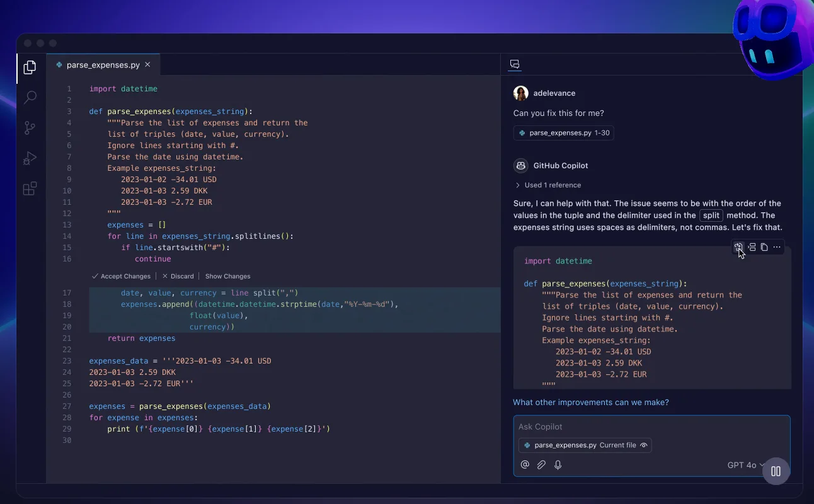Apply the code block in editor
The height and width of the screenshot is (504, 814).
738,247
